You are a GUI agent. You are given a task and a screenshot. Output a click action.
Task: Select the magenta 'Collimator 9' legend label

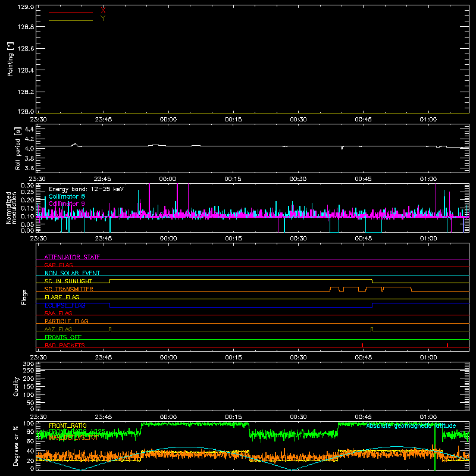(67, 203)
